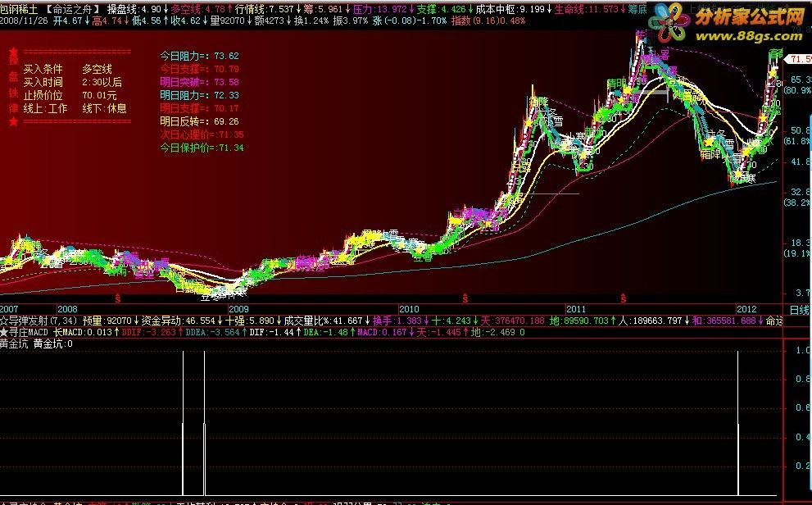This screenshot has height=505, width=812.
Task: Click the volume 量92070
Action: [232, 20]
